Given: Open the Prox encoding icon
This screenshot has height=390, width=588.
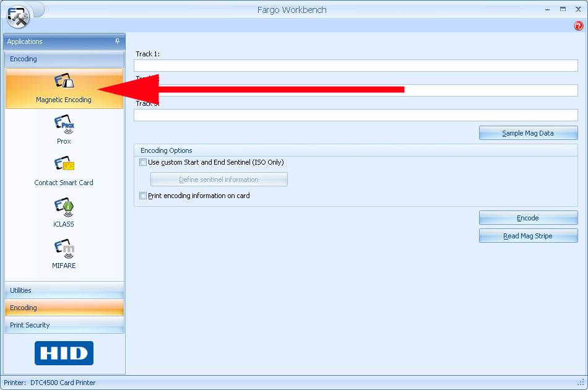Looking at the screenshot, I should 64,126.
